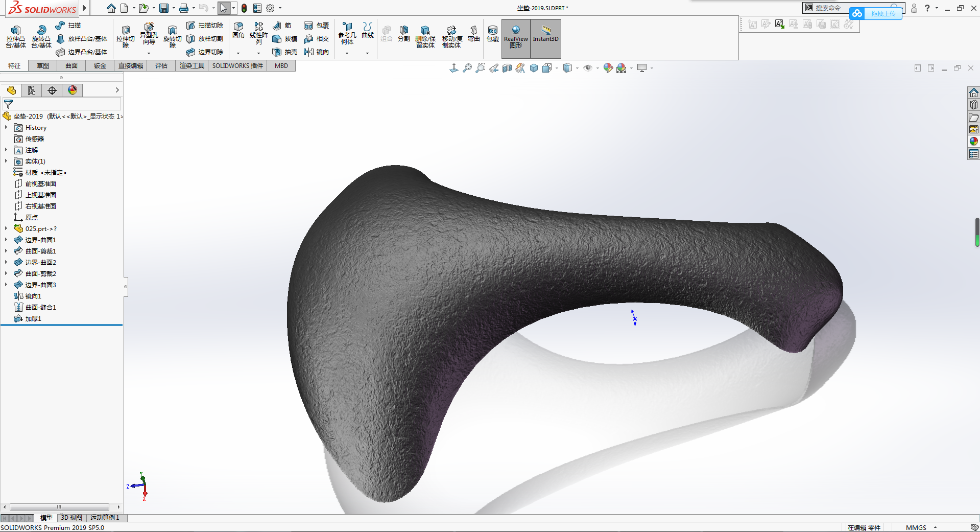Switch to the 直接编辑 direct editing tab
The width and height of the screenshot is (980, 532).
tap(131, 66)
